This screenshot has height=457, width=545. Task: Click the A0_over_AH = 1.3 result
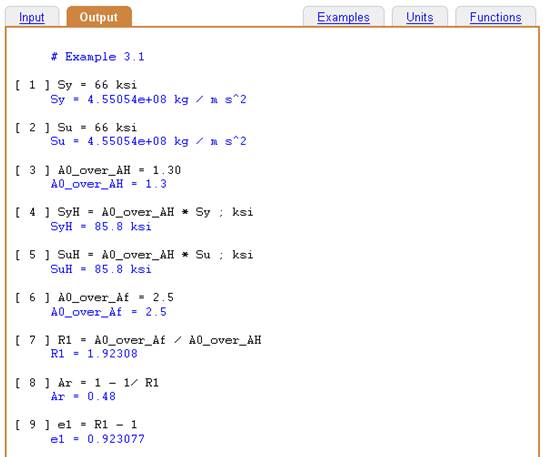coord(109,184)
